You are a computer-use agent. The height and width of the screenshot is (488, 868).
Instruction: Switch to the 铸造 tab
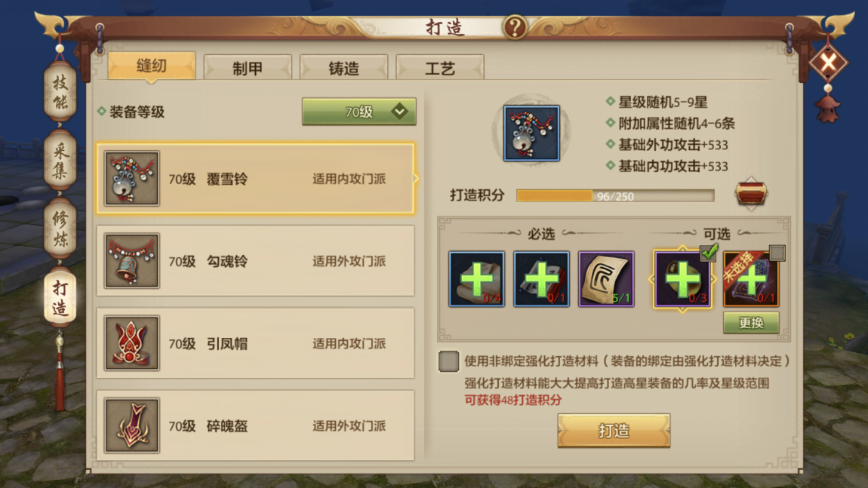(x=343, y=68)
